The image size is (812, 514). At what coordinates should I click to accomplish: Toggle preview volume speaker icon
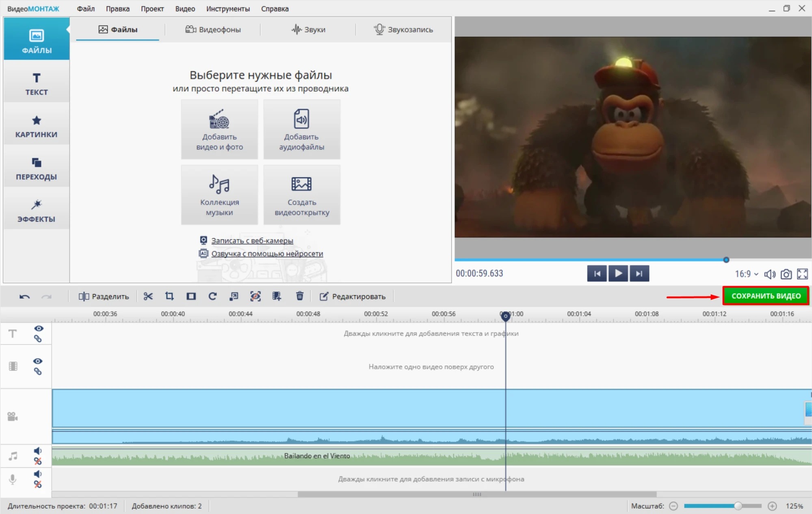(x=770, y=274)
